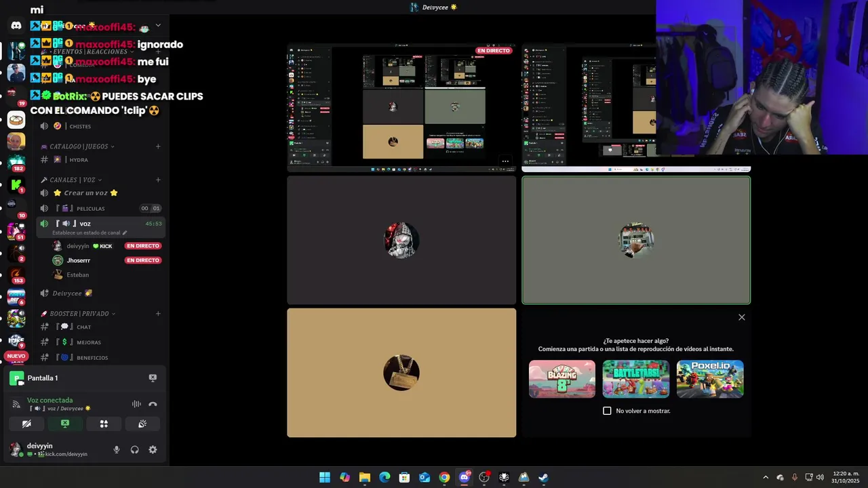Viewport: 868px width, 488px height.
Task: Stop streaming Pantalla 1 icon
Action: 153,378
